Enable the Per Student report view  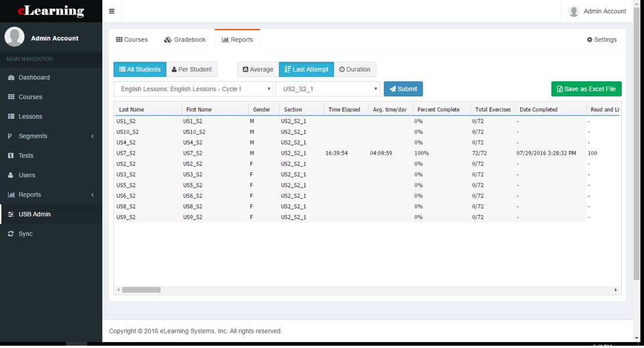pyautogui.click(x=192, y=69)
